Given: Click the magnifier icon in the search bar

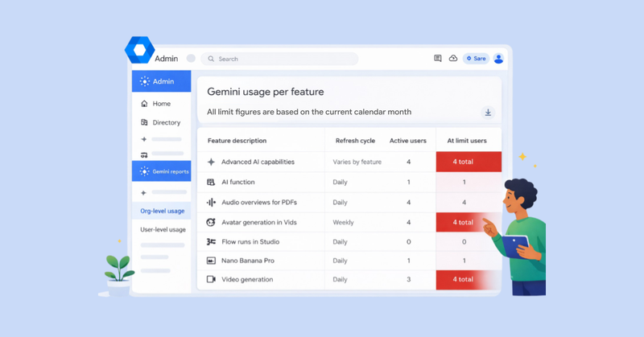Looking at the screenshot, I should [x=211, y=59].
